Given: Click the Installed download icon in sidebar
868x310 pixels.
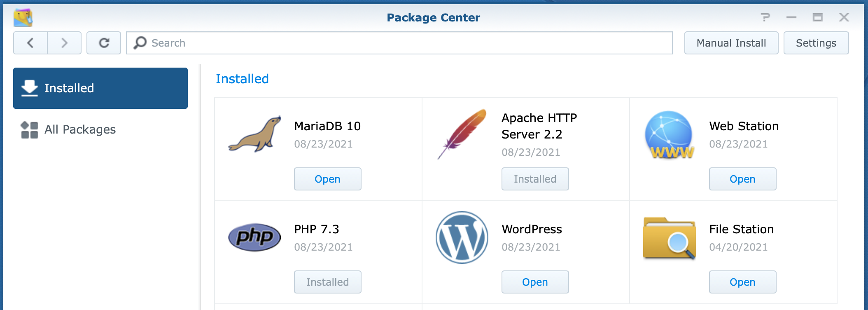Looking at the screenshot, I should [x=30, y=88].
